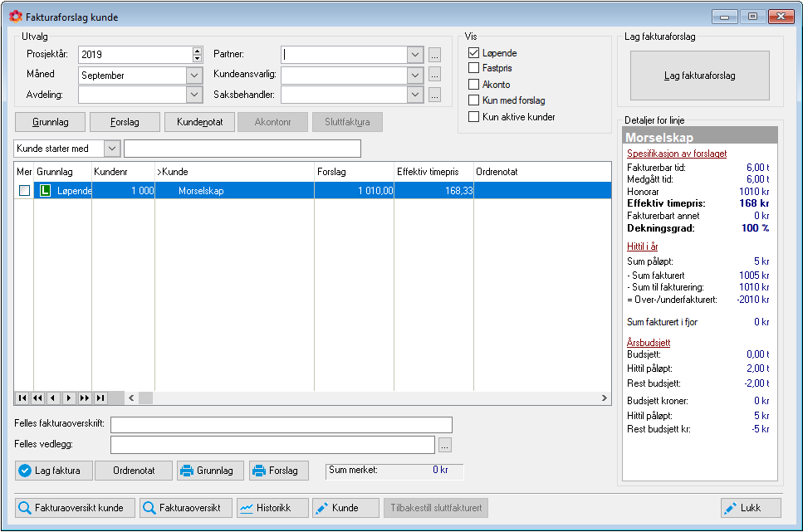
Task: Toggle the Løpende checkbox
Action: (x=473, y=53)
